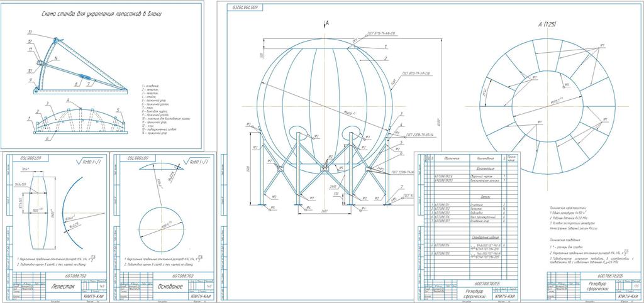The width and height of the screenshot is (644, 303).
Task: Click callout number 6 on the lower stand view
Action: [x=47, y=139]
